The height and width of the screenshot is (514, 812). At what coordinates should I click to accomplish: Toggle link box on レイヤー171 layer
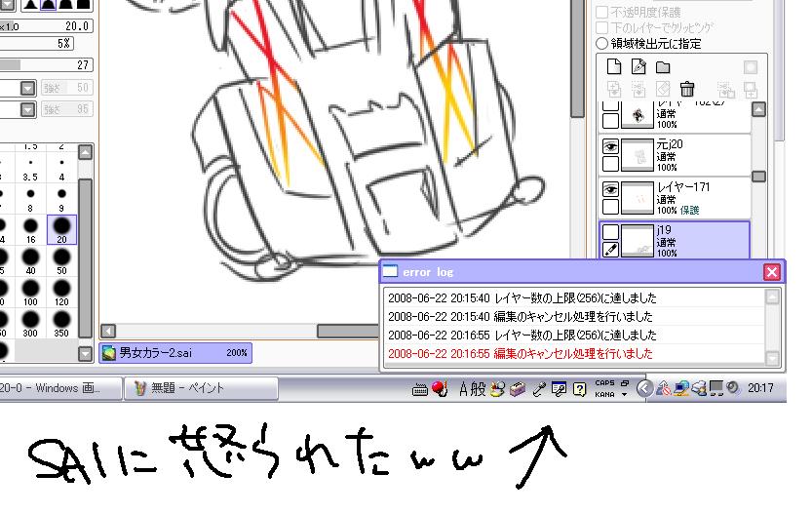click(610, 206)
